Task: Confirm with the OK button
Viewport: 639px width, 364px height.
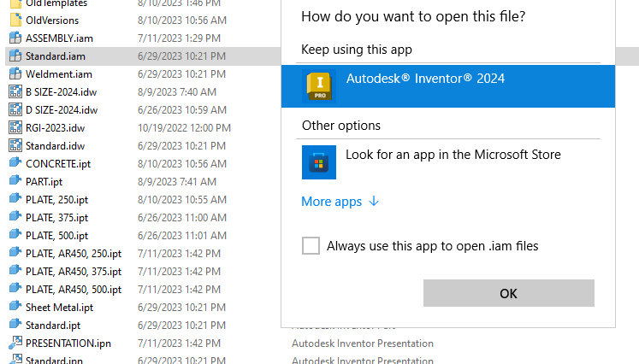Action: pyautogui.click(x=509, y=293)
